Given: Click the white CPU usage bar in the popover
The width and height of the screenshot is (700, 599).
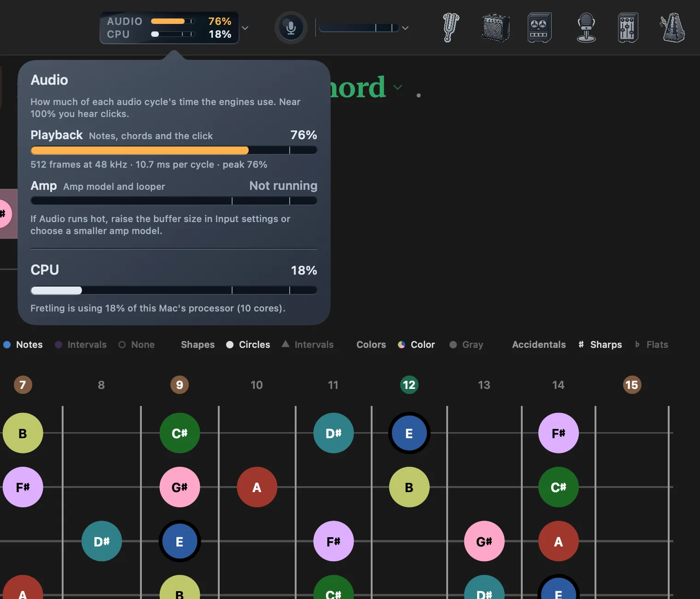Looking at the screenshot, I should (x=174, y=290).
